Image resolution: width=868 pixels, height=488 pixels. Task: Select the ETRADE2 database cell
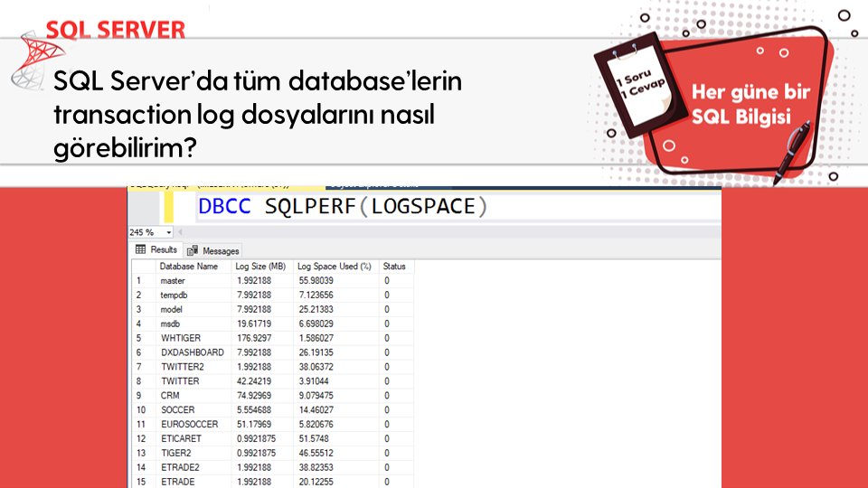click(x=193, y=467)
